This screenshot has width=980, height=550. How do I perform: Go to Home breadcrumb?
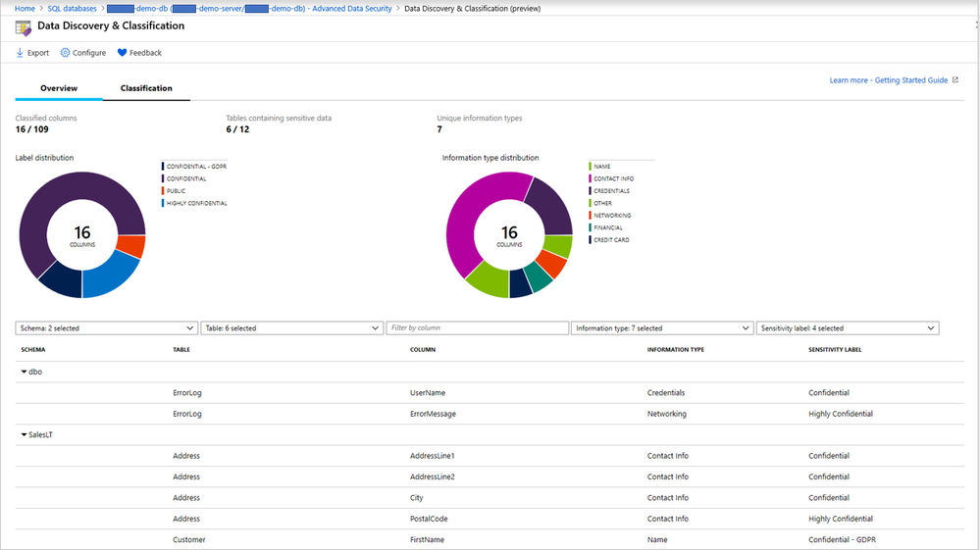pos(25,9)
